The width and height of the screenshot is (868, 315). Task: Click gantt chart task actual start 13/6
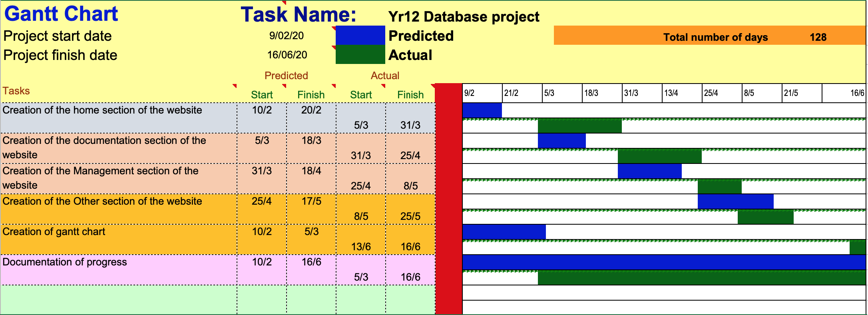(x=361, y=247)
